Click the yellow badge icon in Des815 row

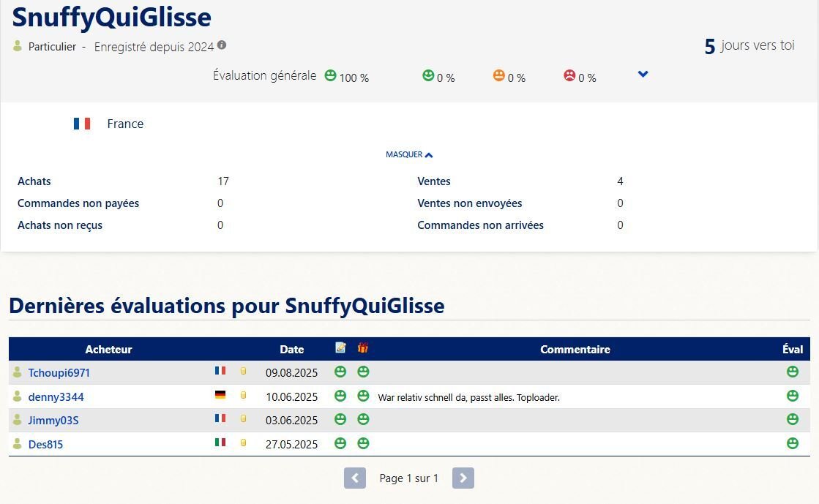point(244,443)
